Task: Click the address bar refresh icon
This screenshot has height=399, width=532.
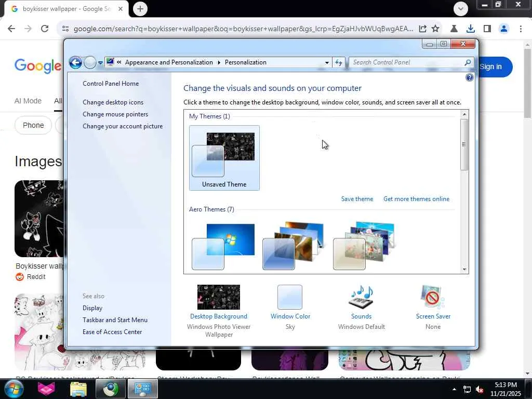Action: coord(339,62)
